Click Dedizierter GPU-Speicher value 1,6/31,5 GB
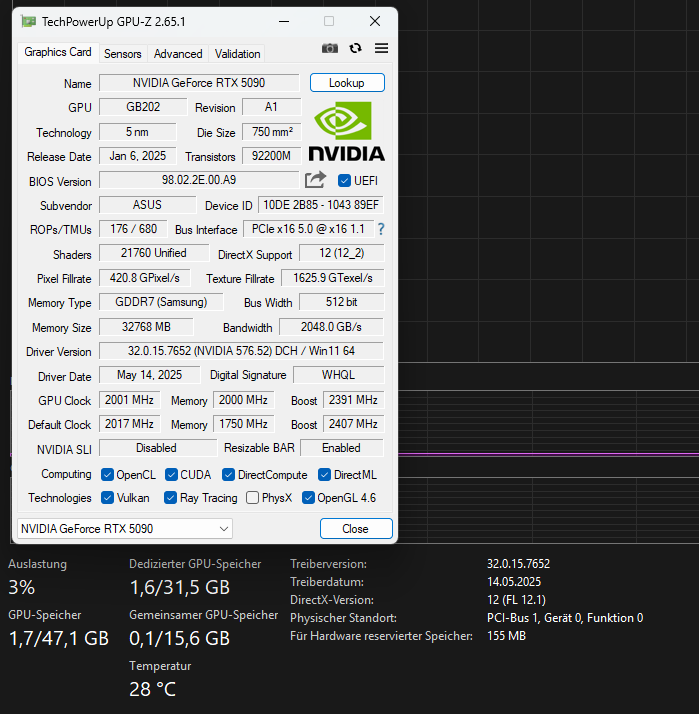 [x=180, y=587]
